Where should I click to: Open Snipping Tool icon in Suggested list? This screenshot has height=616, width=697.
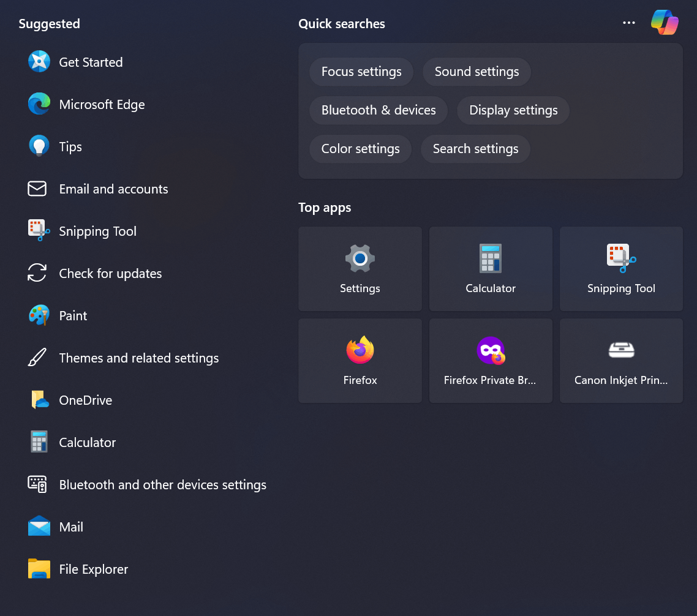[39, 230]
